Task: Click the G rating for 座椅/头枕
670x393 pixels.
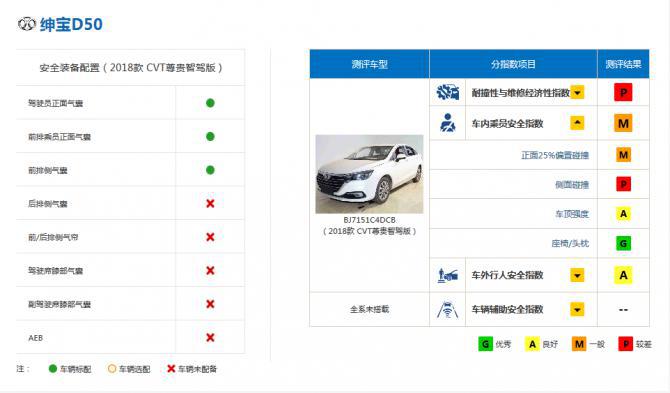Action: [623, 243]
